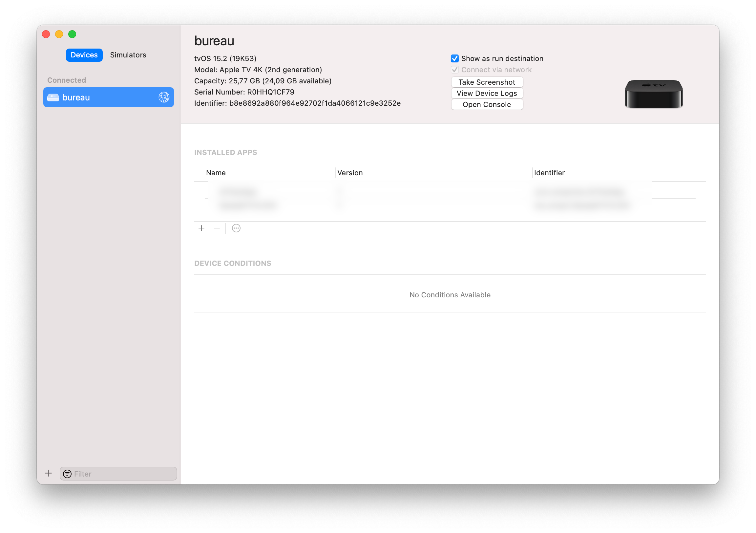This screenshot has width=756, height=533.
Task: Add a device with sidebar plus icon
Action: click(49, 473)
